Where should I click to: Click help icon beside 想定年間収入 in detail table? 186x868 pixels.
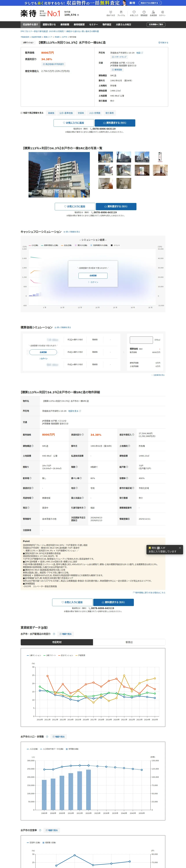click(133, 435)
